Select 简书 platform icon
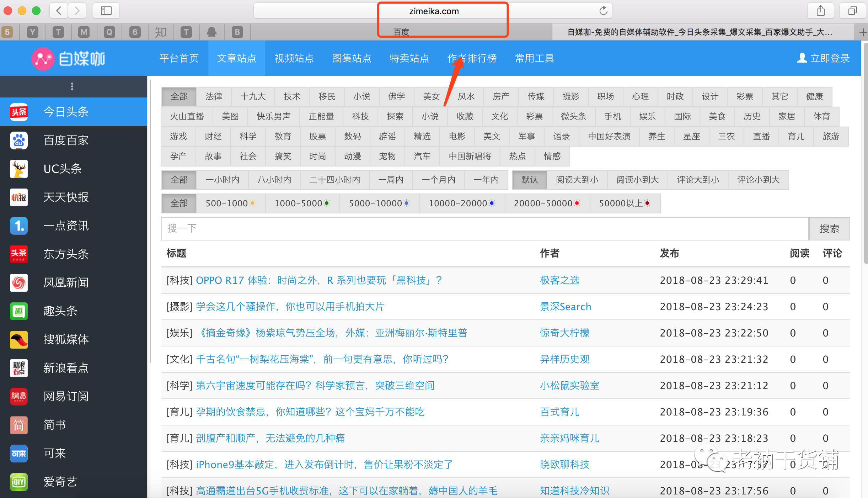This screenshot has width=868, height=498. (19, 425)
